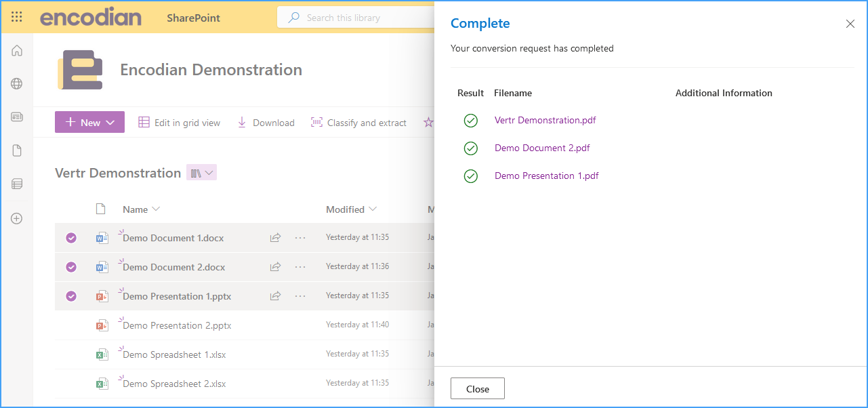868x408 pixels.
Task: Click success checkmark for Demo Document 2.pdf
Action: pos(471,148)
